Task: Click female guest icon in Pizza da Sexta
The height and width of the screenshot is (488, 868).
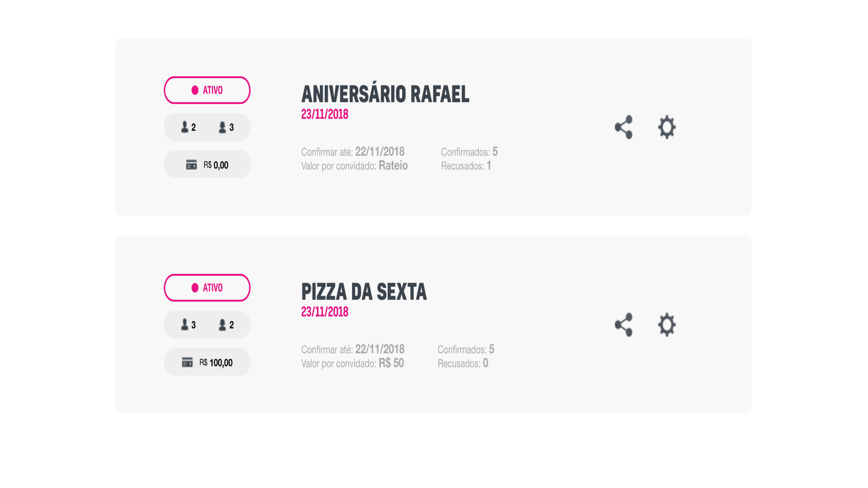Action: (x=222, y=325)
